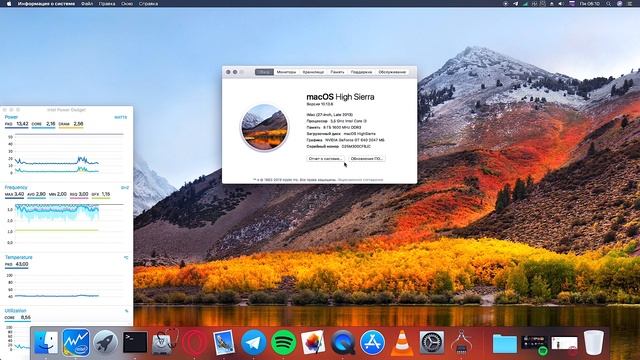Image resolution: width=640 pixels, height=360 pixels.
Task: Open Disk Utility from the Dock
Action: [165, 342]
